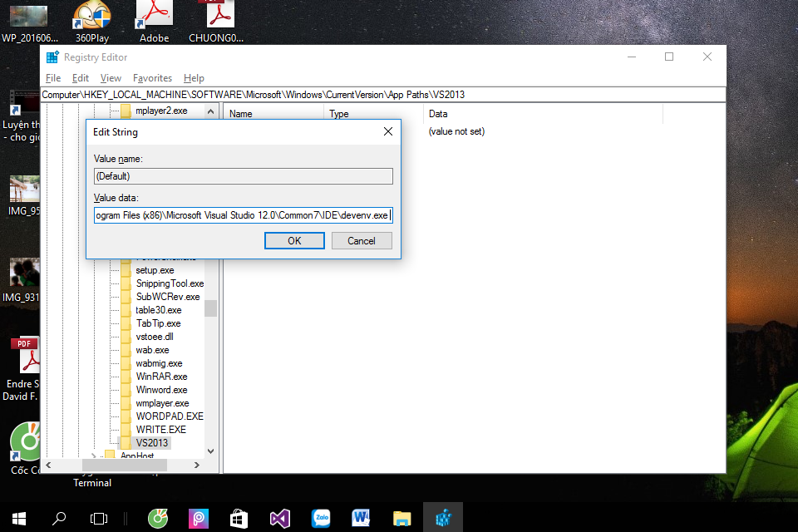Click the horizontal scroll left arrow
This screenshot has height=532, width=798.
point(49,465)
